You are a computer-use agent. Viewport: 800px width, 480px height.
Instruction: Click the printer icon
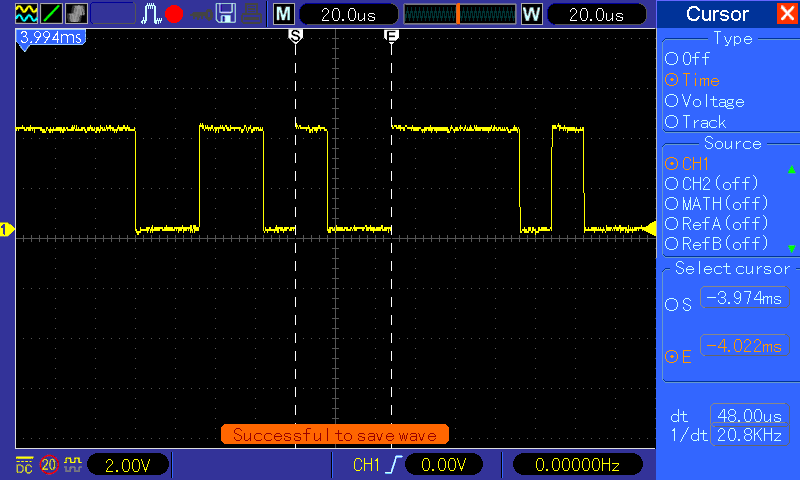coord(251,14)
